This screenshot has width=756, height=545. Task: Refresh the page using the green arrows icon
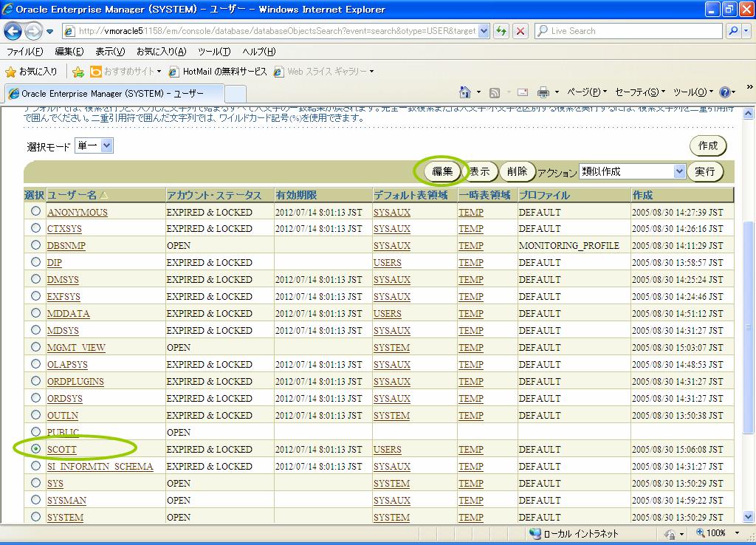pyautogui.click(x=501, y=31)
